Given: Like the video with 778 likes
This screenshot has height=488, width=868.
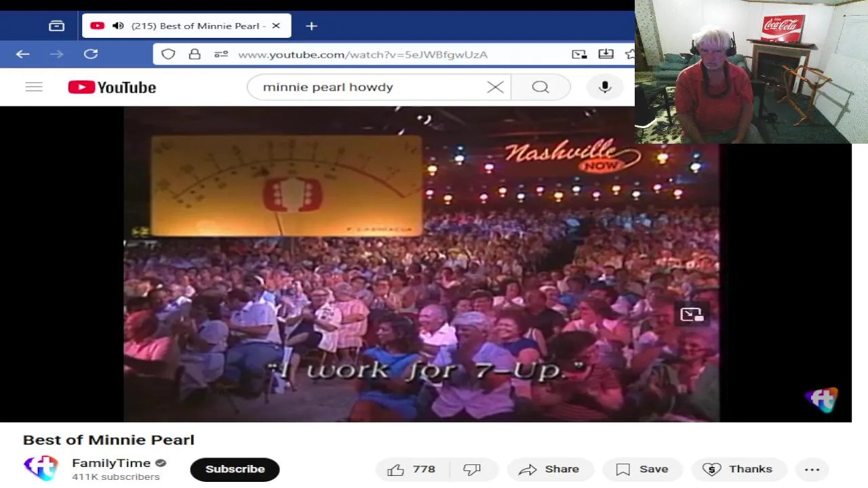Looking at the screenshot, I should [x=411, y=469].
